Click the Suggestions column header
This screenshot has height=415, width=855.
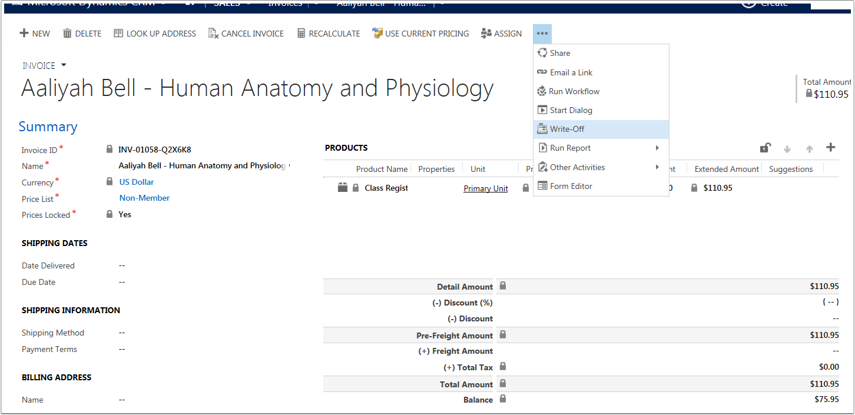click(x=791, y=169)
